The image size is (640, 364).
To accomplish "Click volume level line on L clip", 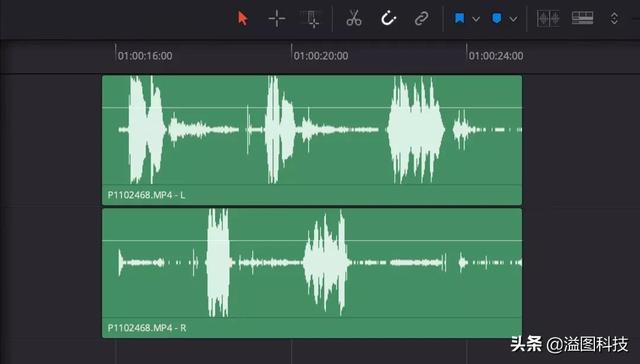I will [x=312, y=108].
